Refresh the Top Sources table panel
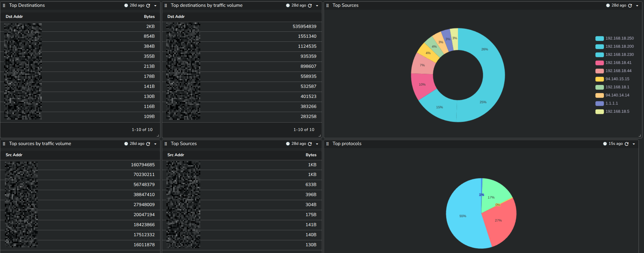 click(310, 144)
